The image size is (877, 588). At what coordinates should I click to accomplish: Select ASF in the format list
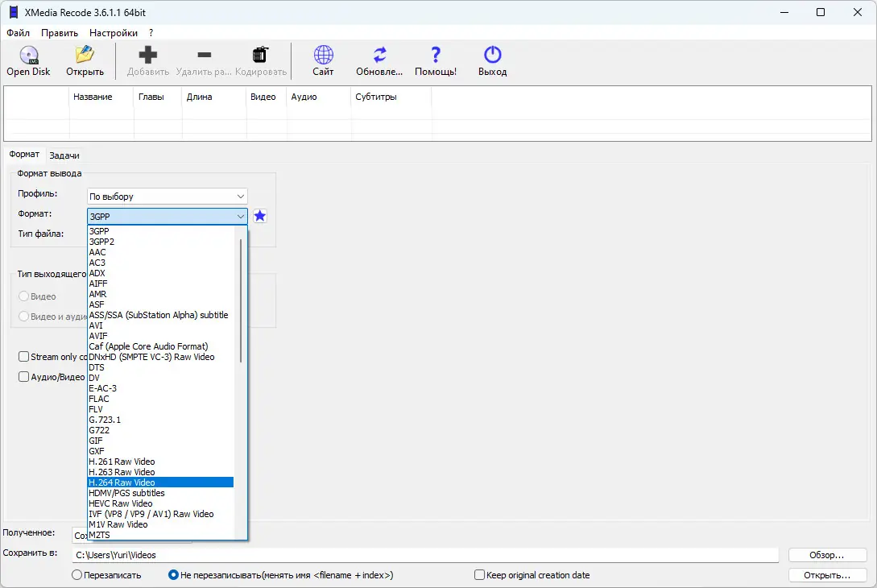coord(160,305)
